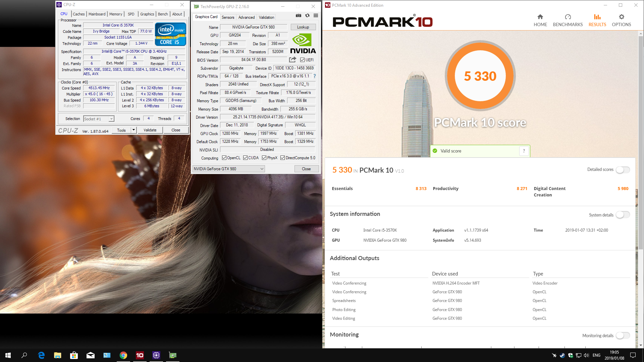Click the BIOS export share icon in GPU-Z

coord(292,60)
